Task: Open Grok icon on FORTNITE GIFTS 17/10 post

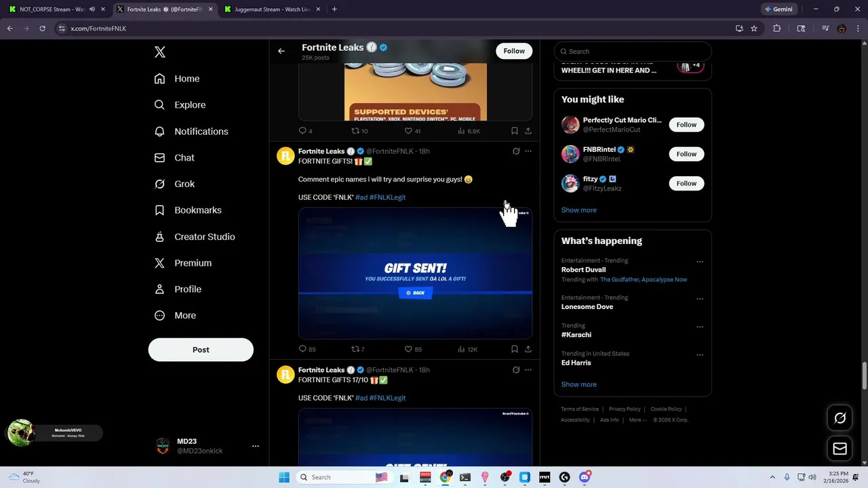Action: coord(516,370)
